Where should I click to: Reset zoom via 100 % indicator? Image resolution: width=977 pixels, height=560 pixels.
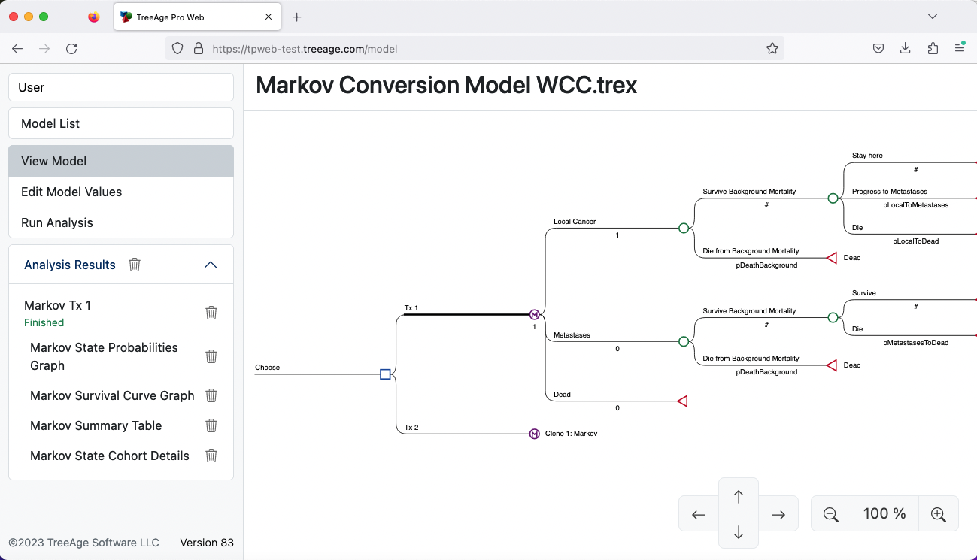[x=884, y=514]
